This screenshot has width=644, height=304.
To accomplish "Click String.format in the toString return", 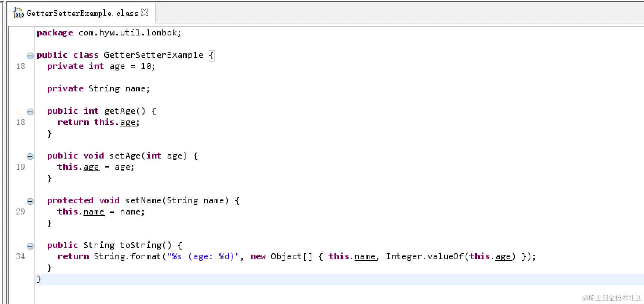I will click(x=127, y=257).
